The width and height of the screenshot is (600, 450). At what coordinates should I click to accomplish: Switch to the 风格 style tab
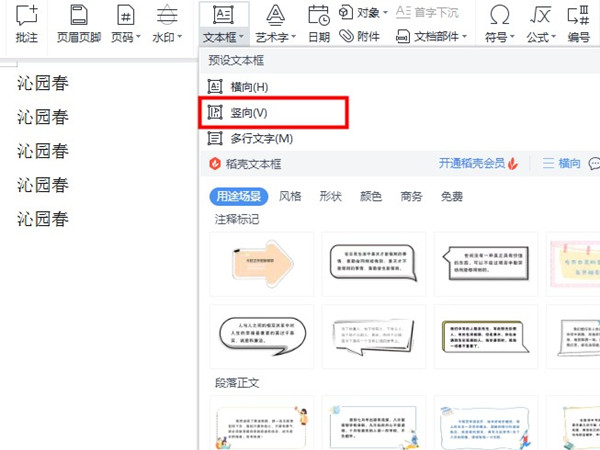pos(290,196)
